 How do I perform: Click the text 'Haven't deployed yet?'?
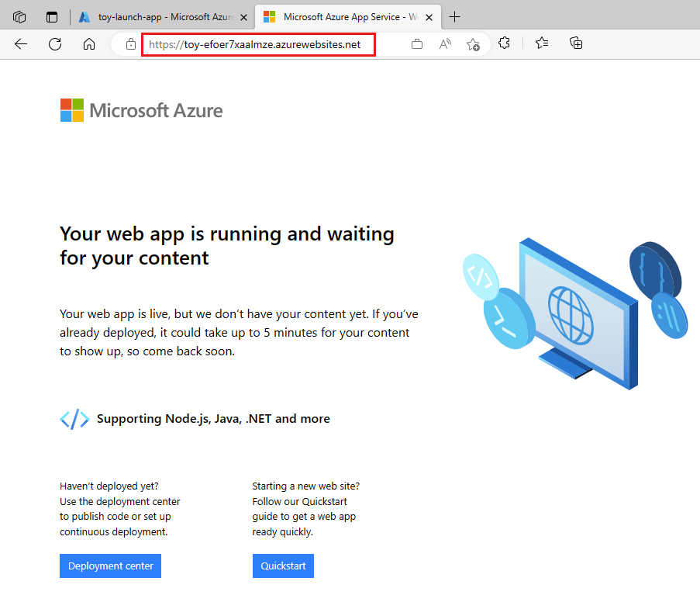(109, 486)
